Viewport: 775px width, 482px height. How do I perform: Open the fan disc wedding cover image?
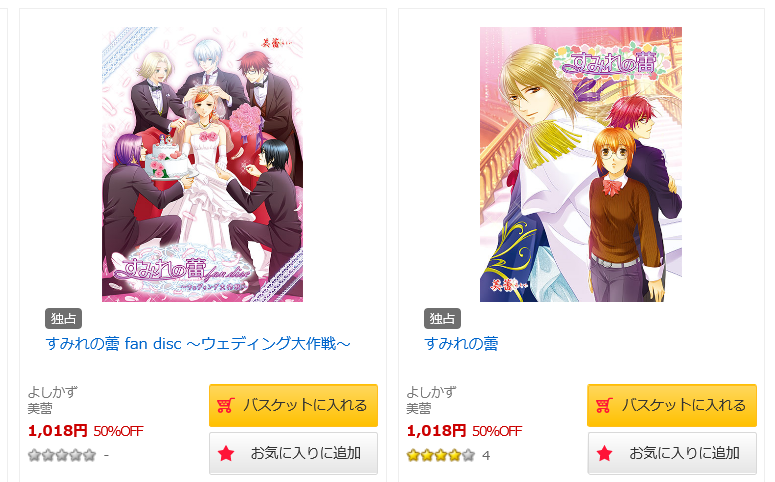pyautogui.click(x=202, y=164)
